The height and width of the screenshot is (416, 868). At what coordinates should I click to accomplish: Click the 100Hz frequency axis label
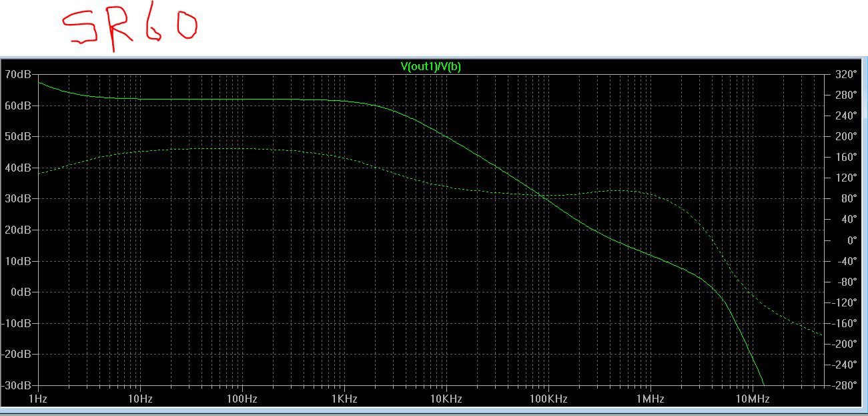pos(242,399)
